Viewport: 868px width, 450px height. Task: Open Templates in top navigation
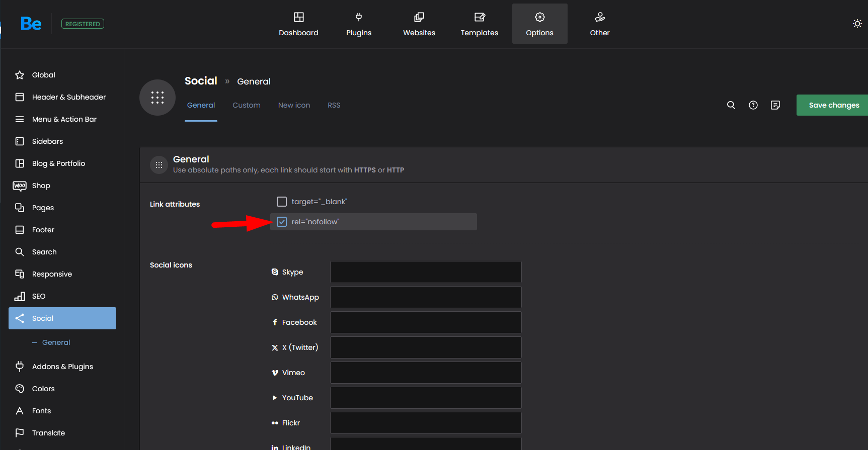480,24
